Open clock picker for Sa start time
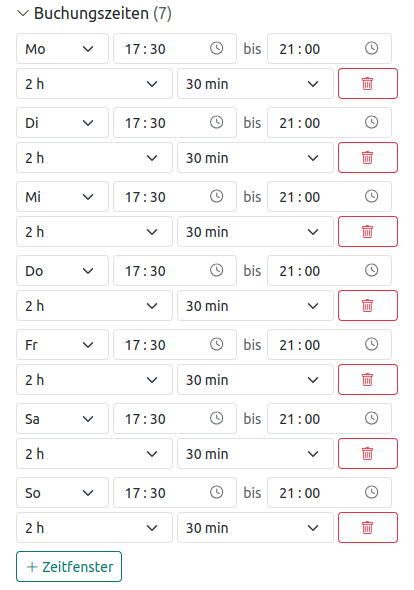 (x=216, y=418)
